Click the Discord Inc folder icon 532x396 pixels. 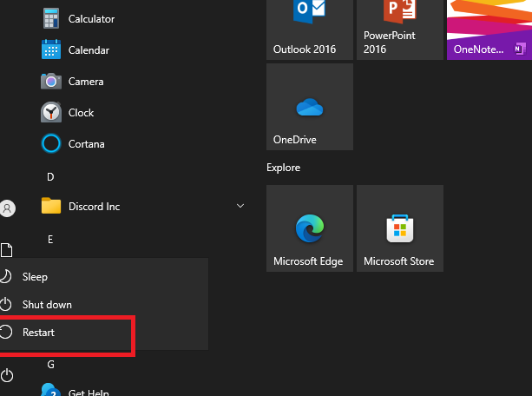point(51,207)
